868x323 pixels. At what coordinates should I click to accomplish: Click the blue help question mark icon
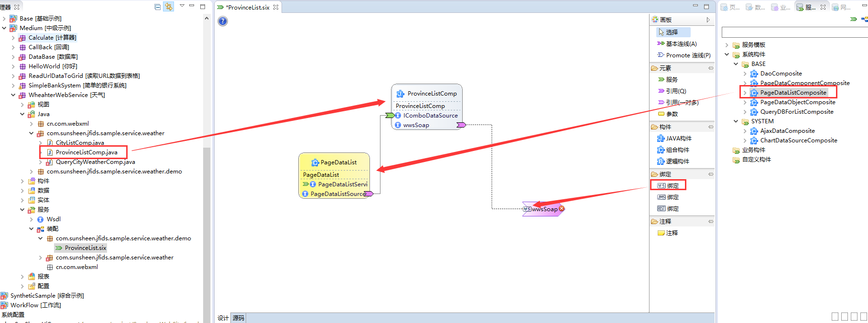pyautogui.click(x=223, y=21)
